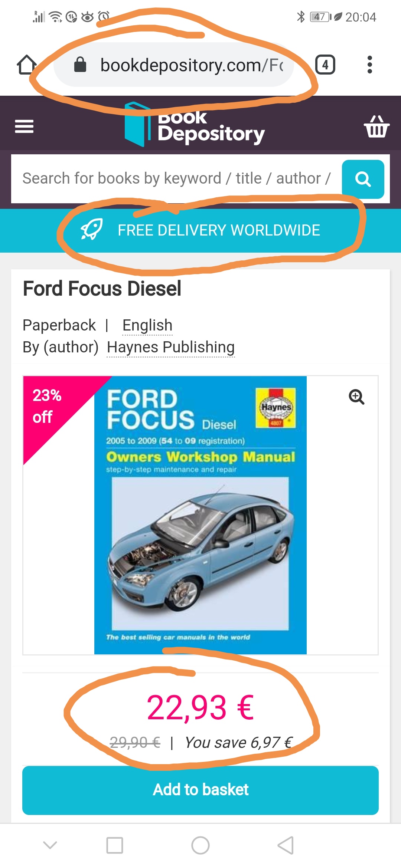Viewport: 401px width, 868px height.
Task: Click the search magnifier button
Action: (x=363, y=179)
